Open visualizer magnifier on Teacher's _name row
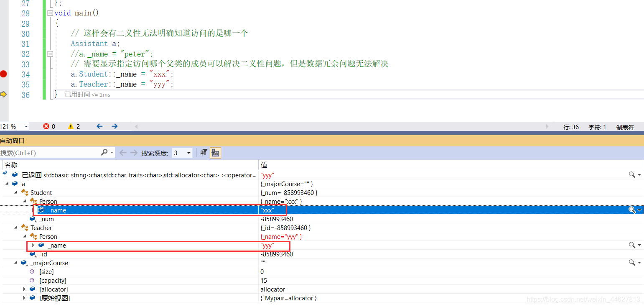 (632, 245)
